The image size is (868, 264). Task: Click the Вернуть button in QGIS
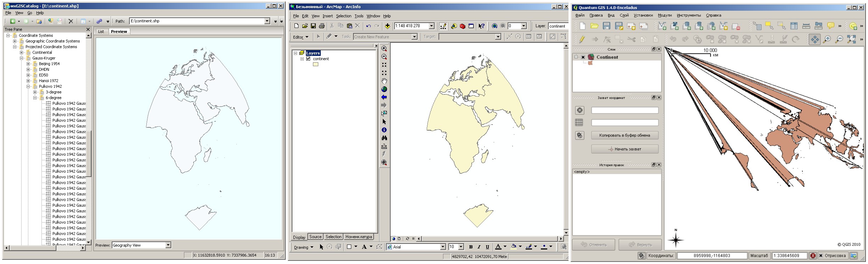(640, 245)
